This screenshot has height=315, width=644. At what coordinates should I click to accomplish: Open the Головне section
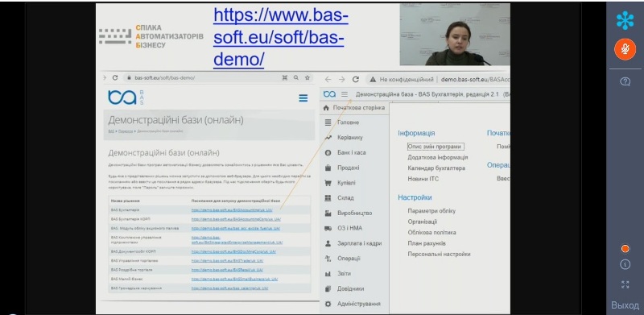tap(349, 122)
